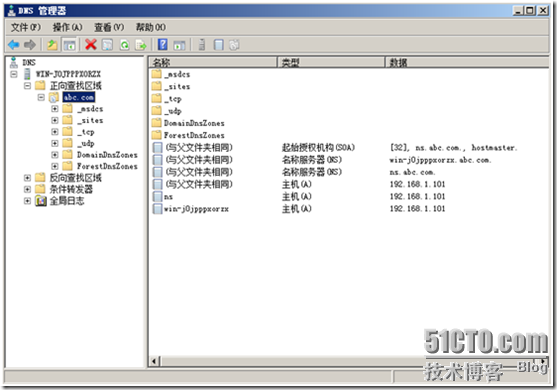Click the Export list toolbar icon
Image resolution: width=557 pixels, height=390 pixels.
click(141, 45)
